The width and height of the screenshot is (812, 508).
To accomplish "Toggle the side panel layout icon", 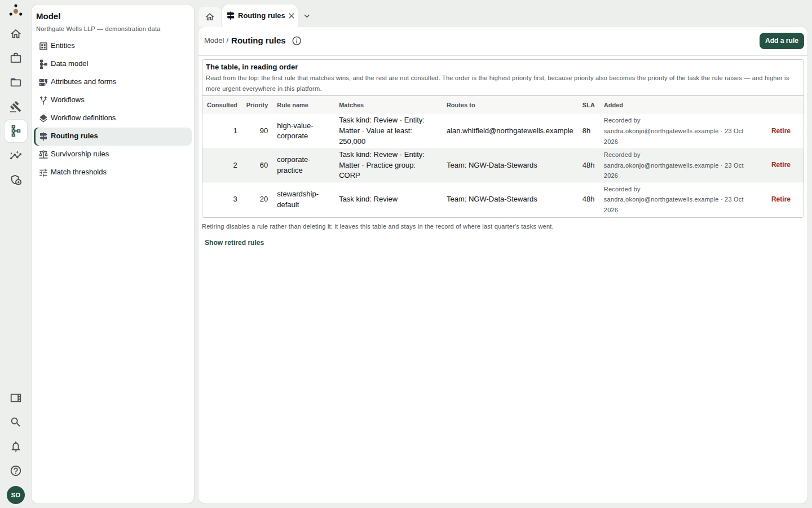I will [x=16, y=398].
